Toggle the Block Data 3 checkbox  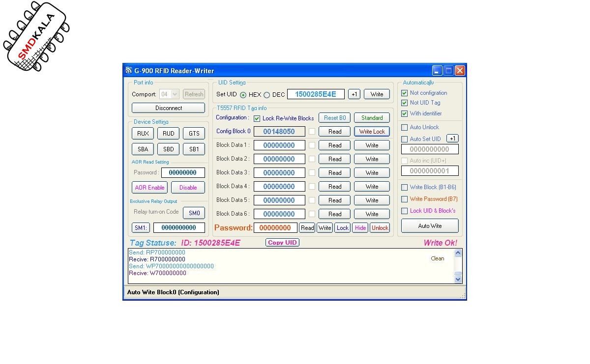pyautogui.click(x=312, y=173)
